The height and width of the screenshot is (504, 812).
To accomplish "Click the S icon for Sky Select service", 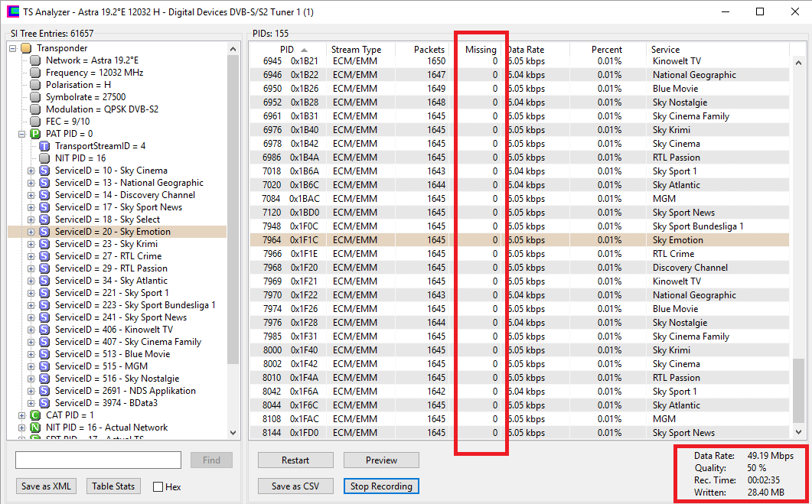I will pos(44,219).
